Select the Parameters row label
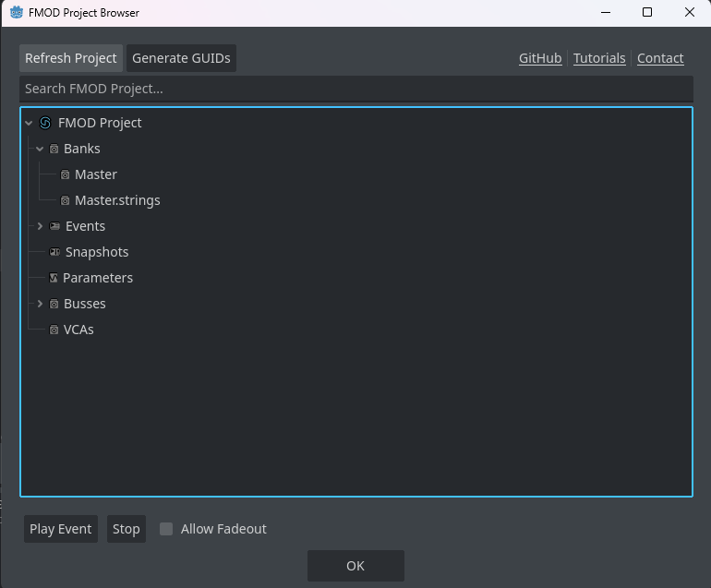 click(x=98, y=278)
